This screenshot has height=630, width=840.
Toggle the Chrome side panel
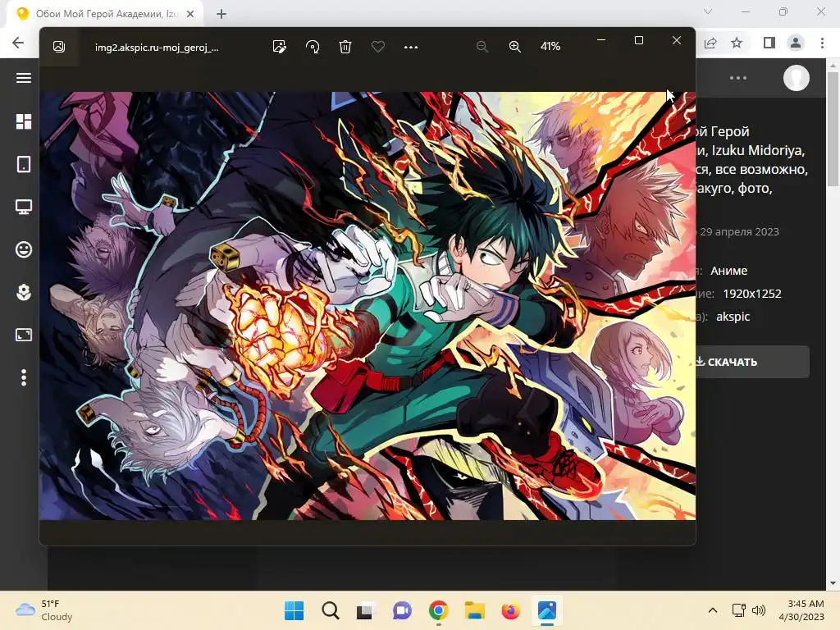(769, 43)
